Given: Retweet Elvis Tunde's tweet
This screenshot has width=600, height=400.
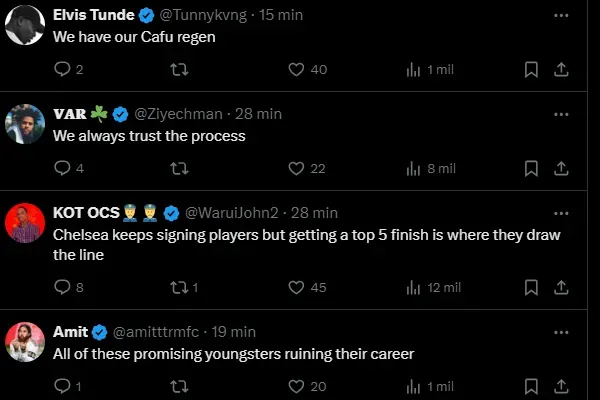Looking at the screenshot, I should tap(179, 70).
